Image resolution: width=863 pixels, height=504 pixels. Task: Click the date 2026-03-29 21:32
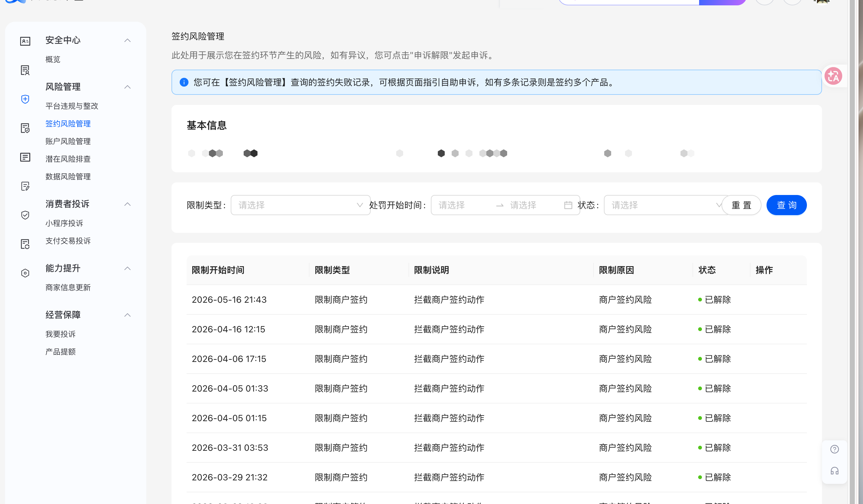click(x=229, y=477)
